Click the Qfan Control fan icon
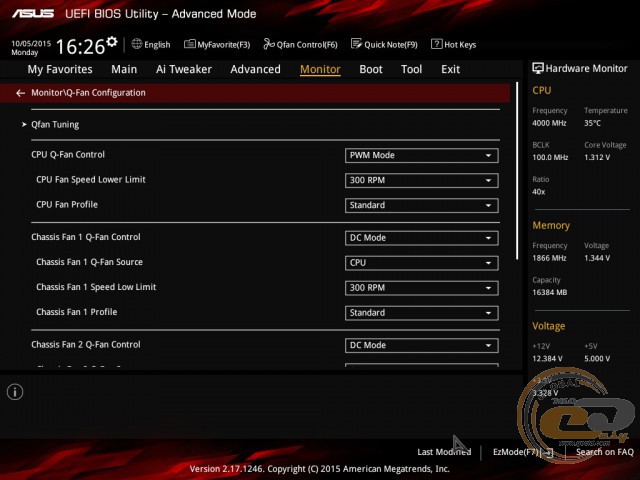The width and height of the screenshot is (640, 480). pos(269,44)
